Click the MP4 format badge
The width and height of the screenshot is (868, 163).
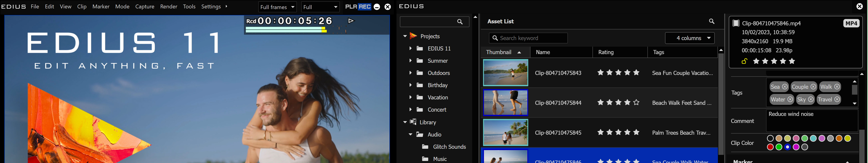point(851,23)
